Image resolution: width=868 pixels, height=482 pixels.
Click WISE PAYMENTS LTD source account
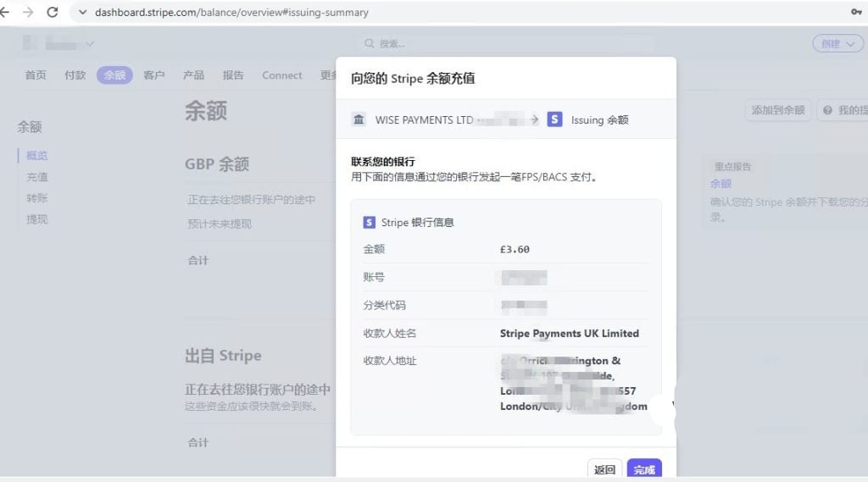(x=424, y=120)
